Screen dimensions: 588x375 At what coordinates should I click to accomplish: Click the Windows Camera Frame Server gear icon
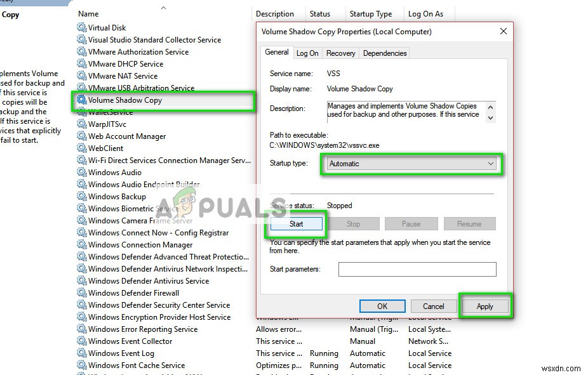pos(82,220)
